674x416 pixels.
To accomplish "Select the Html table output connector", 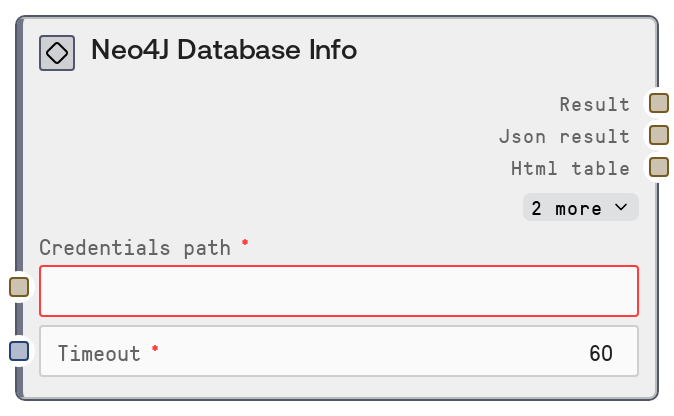I will [x=658, y=167].
